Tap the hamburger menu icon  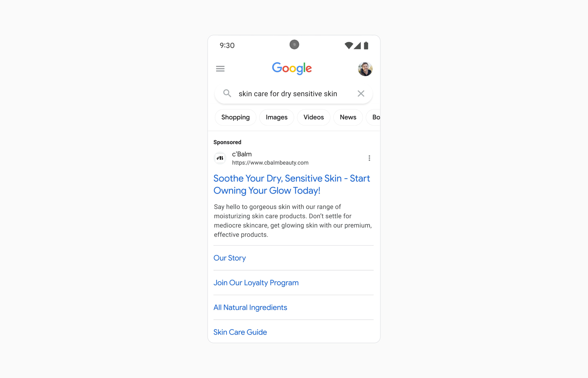point(221,68)
